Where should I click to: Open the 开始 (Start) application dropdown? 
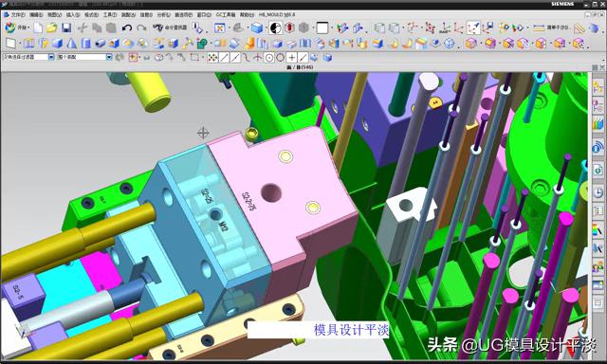(x=17, y=27)
